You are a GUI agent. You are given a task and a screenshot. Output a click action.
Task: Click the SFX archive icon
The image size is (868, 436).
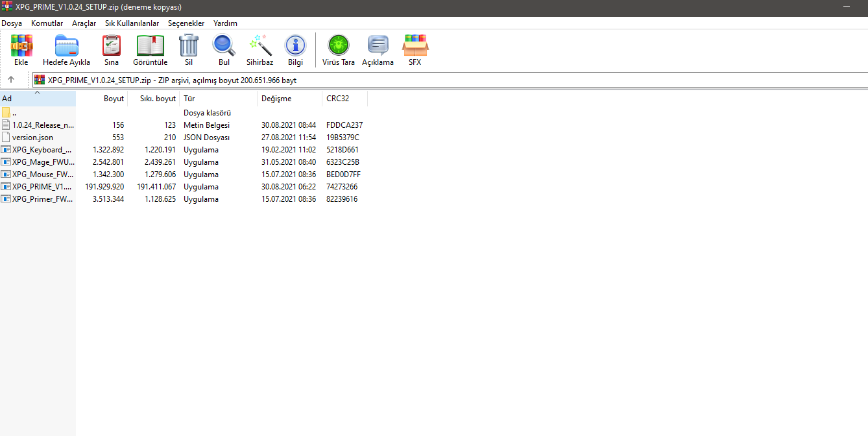click(x=415, y=46)
